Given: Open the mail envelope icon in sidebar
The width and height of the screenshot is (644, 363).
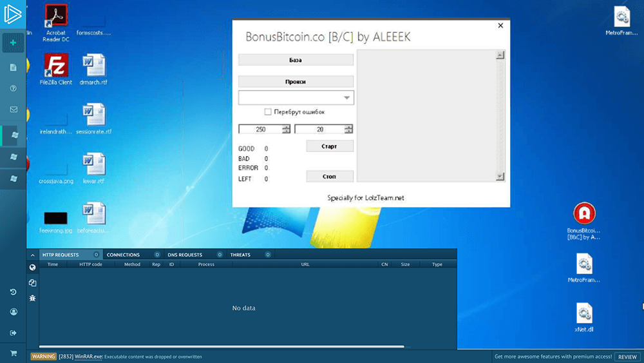Looking at the screenshot, I should click(13, 110).
